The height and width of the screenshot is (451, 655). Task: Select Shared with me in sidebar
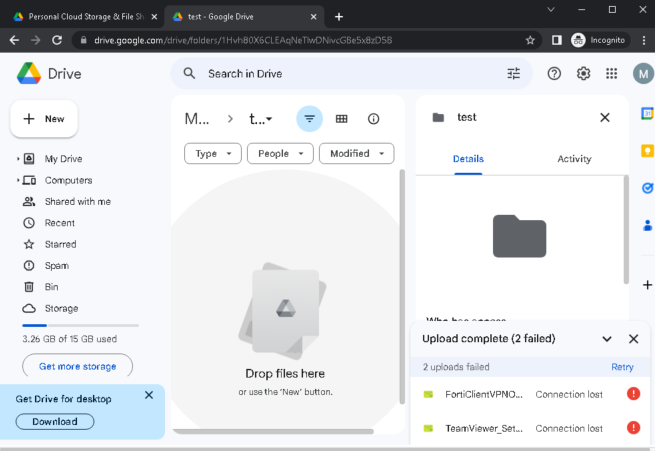click(x=77, y=202)
